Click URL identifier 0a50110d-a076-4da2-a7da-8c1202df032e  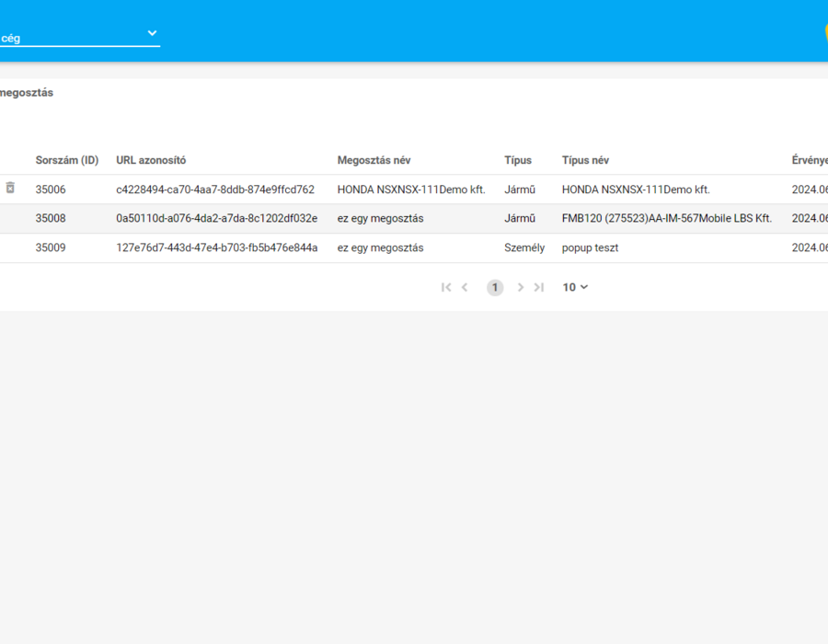pyautogui.click(x=217, y=219)
